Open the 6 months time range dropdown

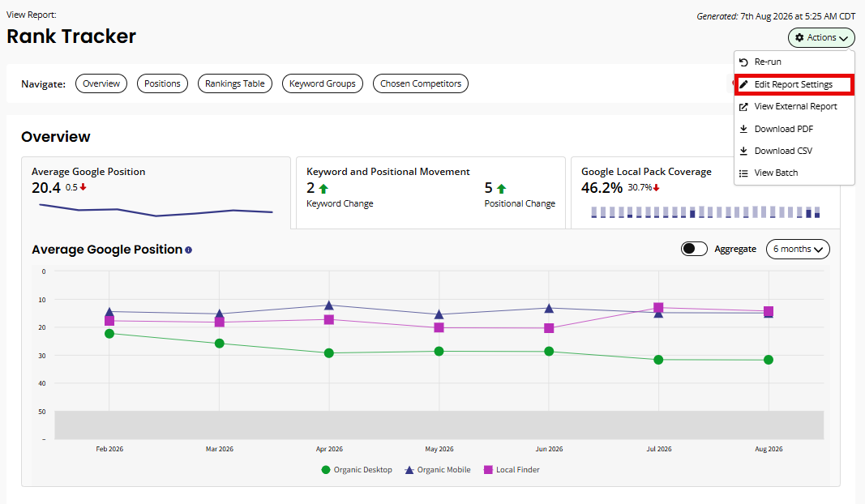pyautogui.click(x=798, y=250)
